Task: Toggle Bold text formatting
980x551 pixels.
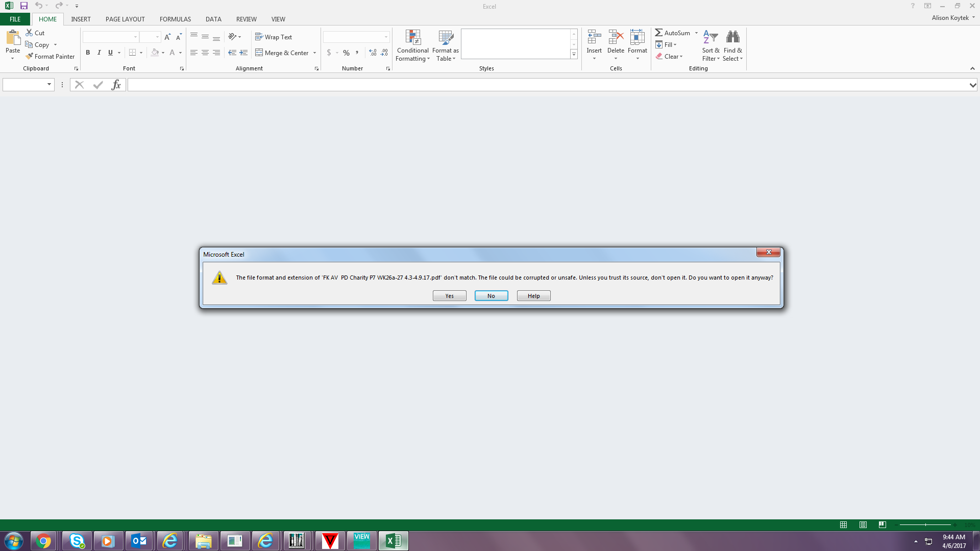Action: click(87, 53)
